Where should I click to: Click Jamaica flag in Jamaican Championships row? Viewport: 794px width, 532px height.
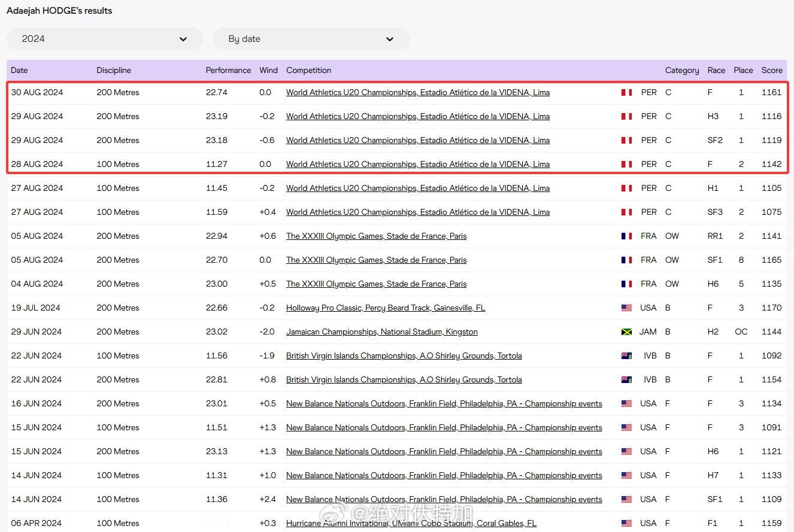[x=626, y=332]
